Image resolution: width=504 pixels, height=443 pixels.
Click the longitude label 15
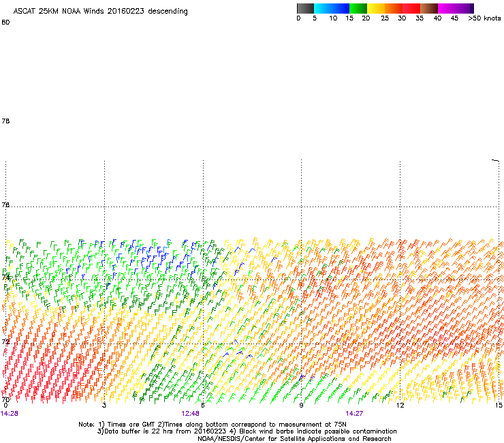pyautogui.click(x=499, y=405)
